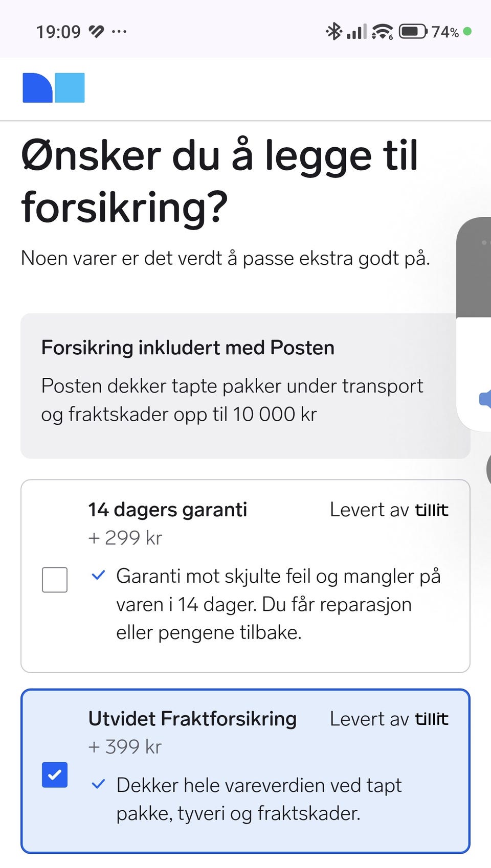491x868 pixels.
Task: Select the Utvidet Fraktforsikring card
Action: (x=245, y=771)
